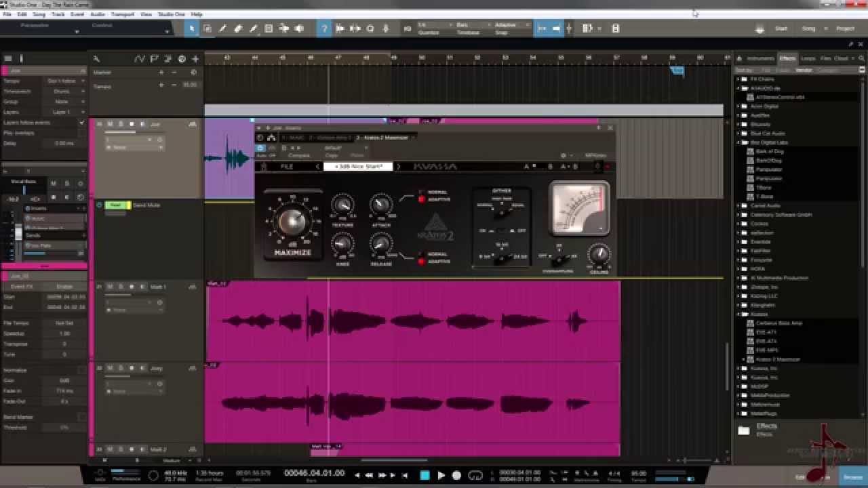Screen dimensions: 868x488
Task: Select the Listen speaker tool
Action: [299, 28]
